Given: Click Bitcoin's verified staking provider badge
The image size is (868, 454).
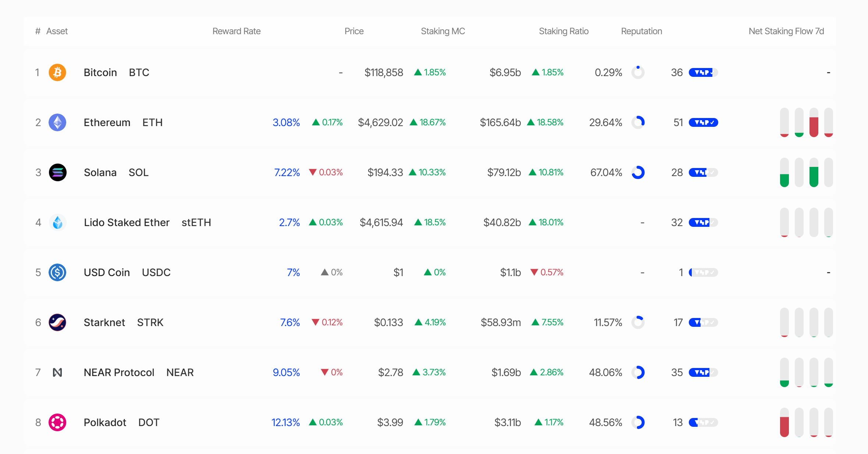Looking at the screenshot, I should point(703,72).
